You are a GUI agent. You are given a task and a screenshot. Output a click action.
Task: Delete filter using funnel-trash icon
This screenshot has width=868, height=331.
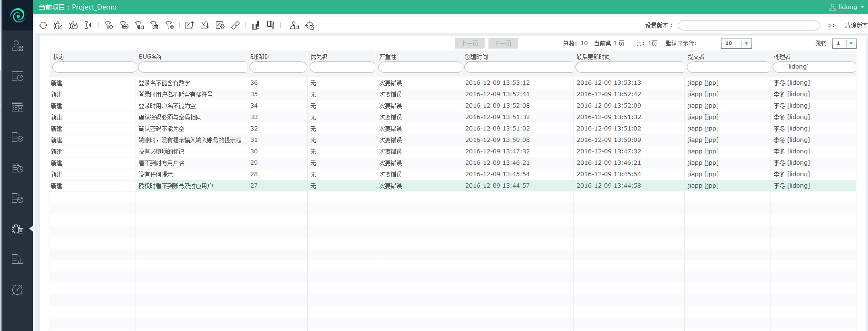[x=155, y=25]
